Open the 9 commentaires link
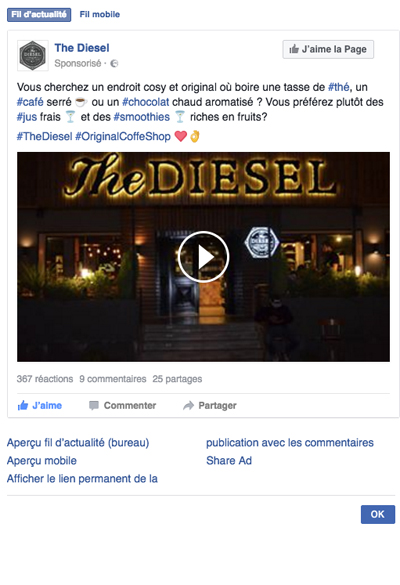The width and height of the screenshot is (400, 585). coord(113,379)
